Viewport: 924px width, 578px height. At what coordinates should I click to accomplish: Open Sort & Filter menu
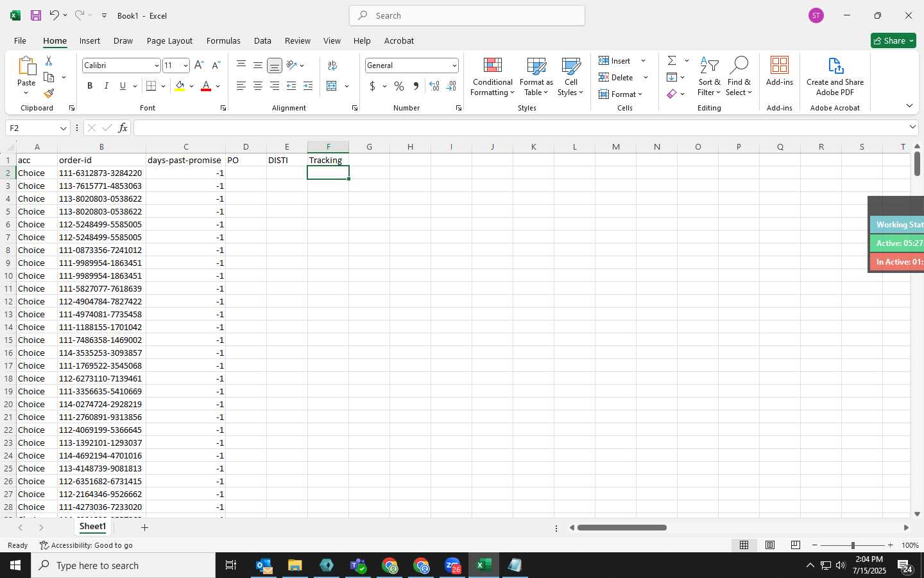[x=709, y=77]
